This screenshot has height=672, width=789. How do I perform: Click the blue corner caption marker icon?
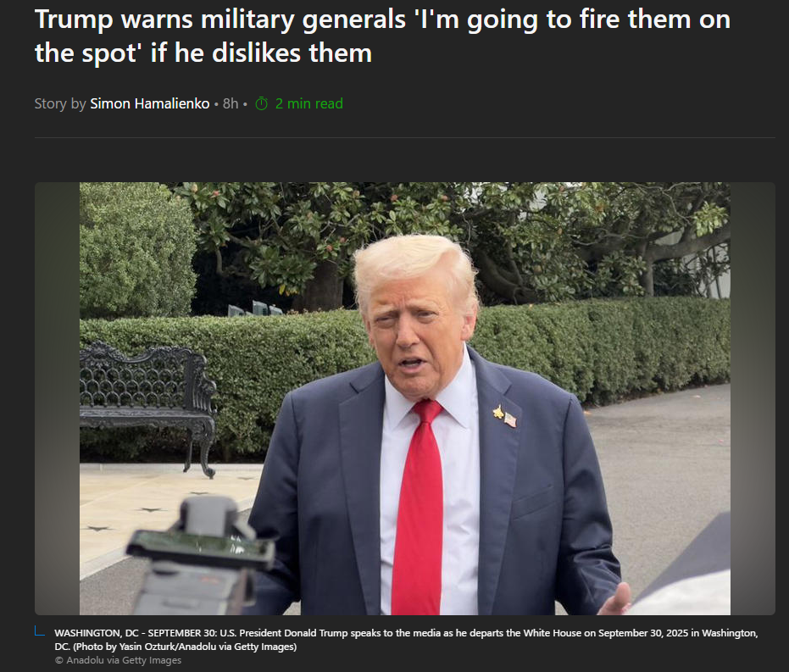pyautogui.click(x=40, y=630)
